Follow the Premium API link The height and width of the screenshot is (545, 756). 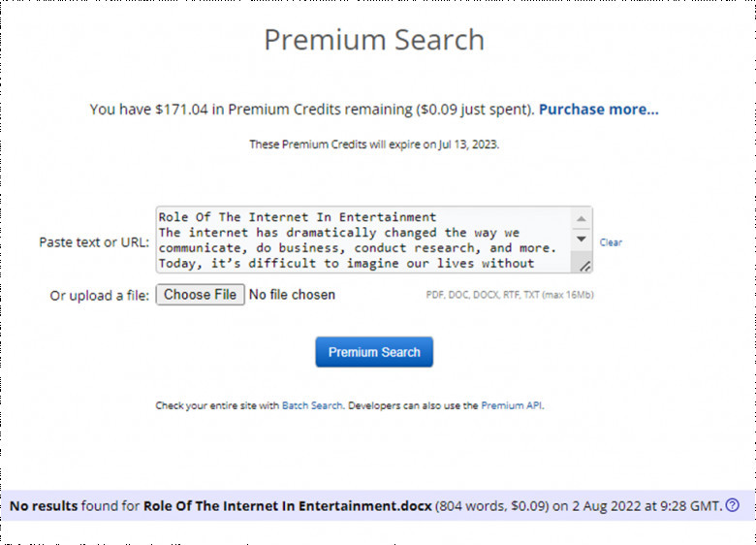point(512,405)
